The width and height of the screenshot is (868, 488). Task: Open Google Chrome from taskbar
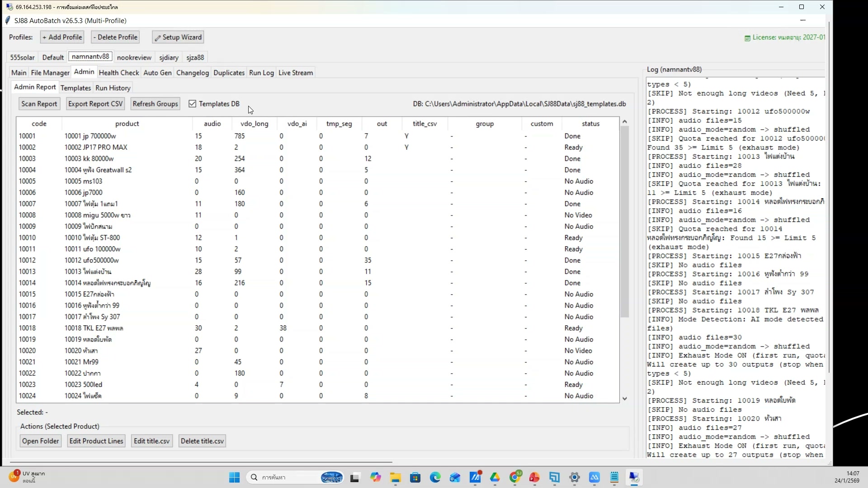pos(514,478)
